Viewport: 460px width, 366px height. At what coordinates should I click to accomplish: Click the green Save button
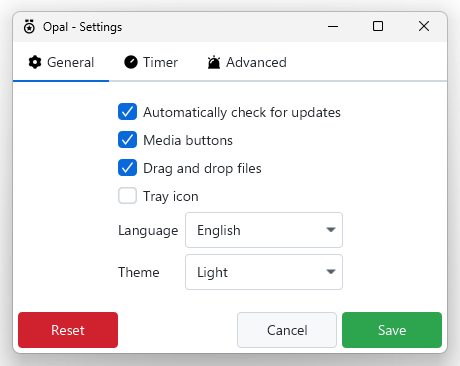[x=392, y=330]
